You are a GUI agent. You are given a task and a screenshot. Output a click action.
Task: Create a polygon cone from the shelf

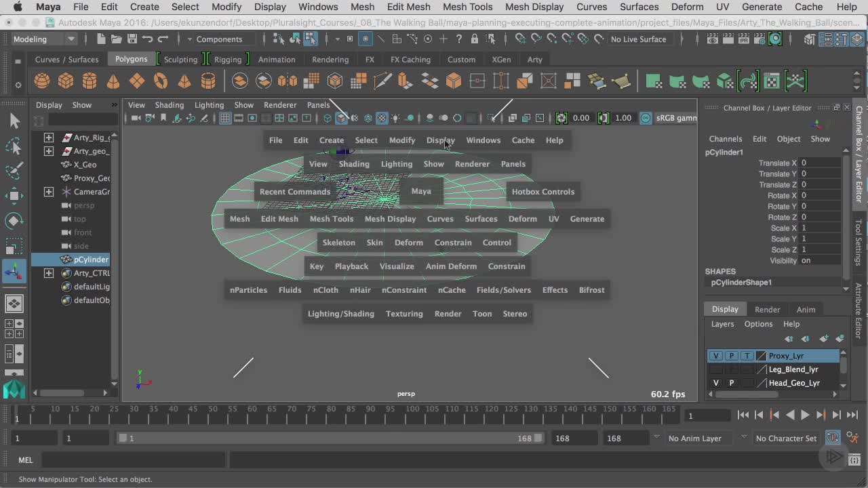113,81
